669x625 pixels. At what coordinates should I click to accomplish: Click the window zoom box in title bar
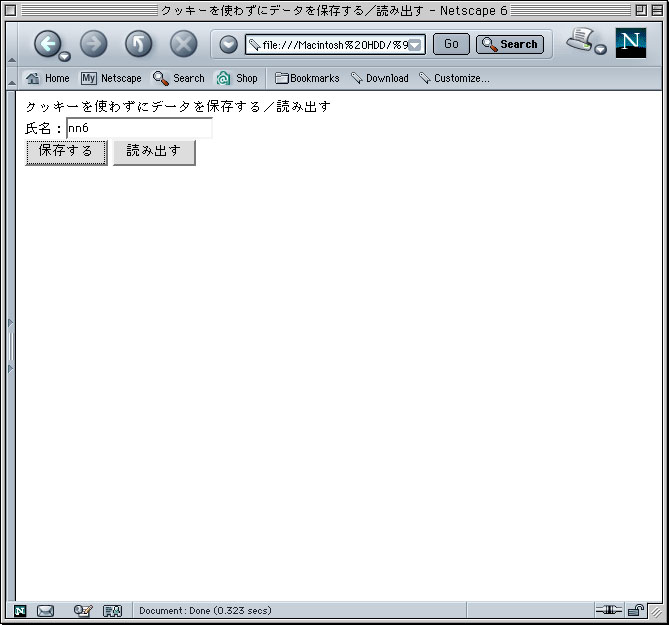coord(641,10)
